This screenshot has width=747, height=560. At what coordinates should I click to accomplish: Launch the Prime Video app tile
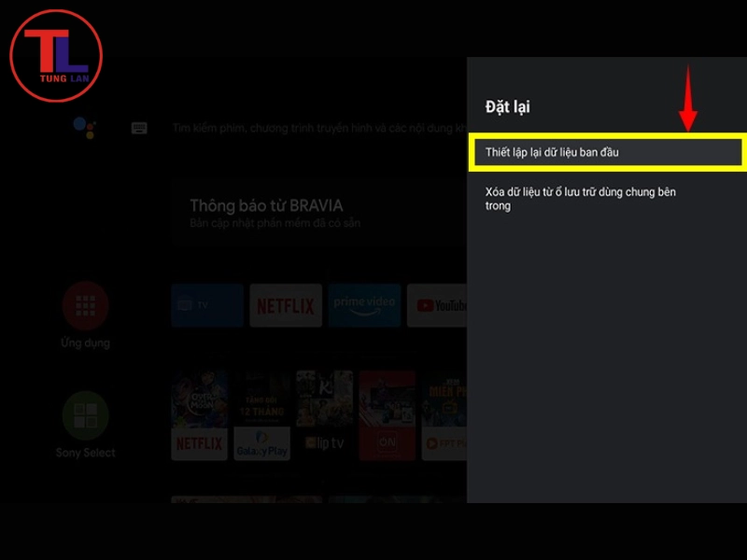[x=365, y=305]
